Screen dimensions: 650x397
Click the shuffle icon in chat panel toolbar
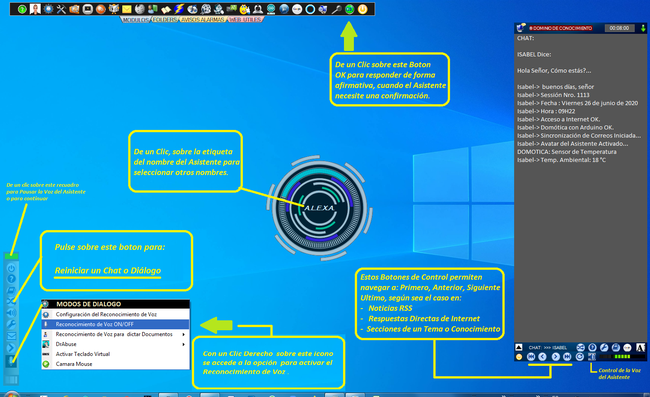coord(580,347)
